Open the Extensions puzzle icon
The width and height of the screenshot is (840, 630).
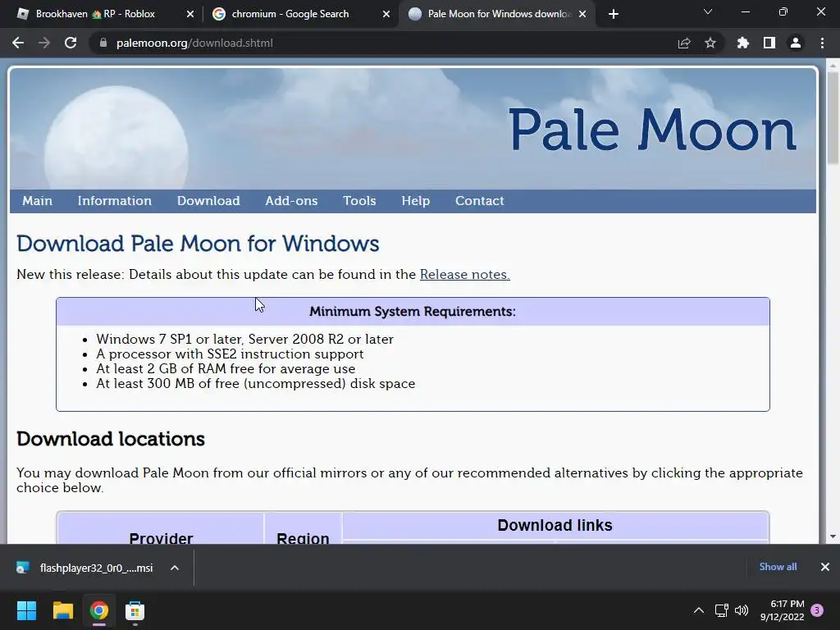click(x=743, y=43)
